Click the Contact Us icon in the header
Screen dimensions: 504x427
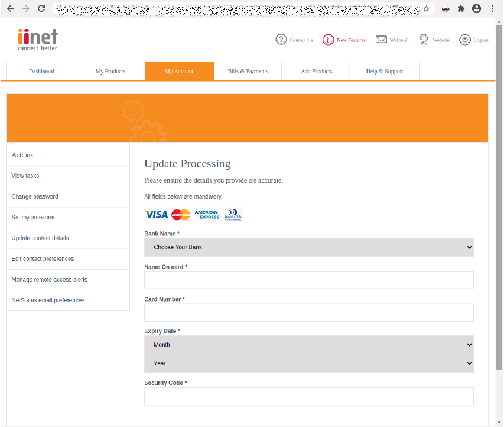pyautogui.click(x=282, y=40)
